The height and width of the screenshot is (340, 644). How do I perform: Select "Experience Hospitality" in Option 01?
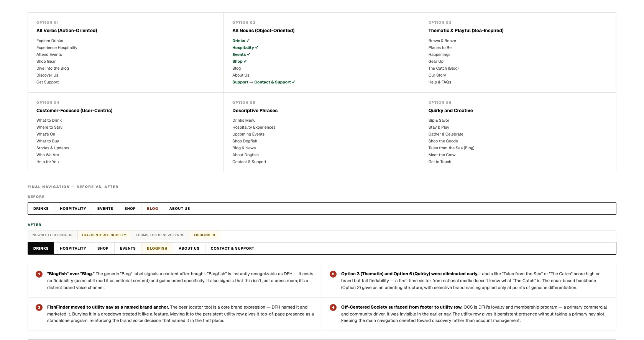[x=57, y=48]
